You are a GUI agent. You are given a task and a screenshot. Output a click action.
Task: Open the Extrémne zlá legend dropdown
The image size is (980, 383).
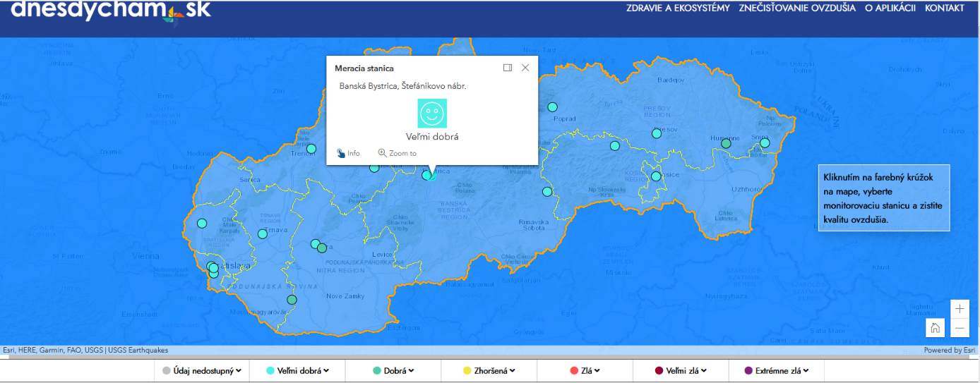coord(776,370)
